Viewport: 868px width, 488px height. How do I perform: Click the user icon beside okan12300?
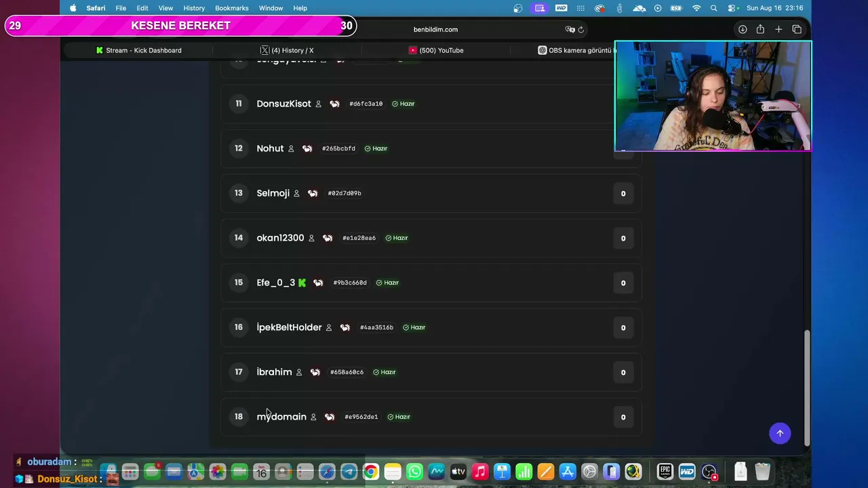point(311,238)
